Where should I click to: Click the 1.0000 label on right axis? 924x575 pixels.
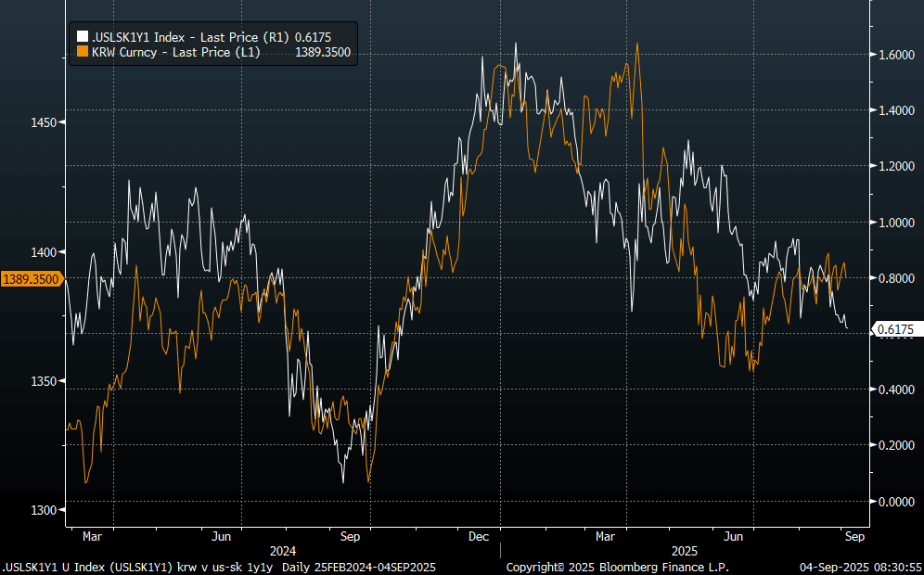(896, 223)
